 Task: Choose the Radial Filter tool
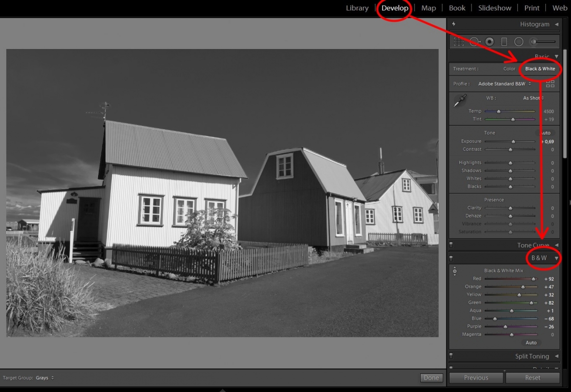519,42
